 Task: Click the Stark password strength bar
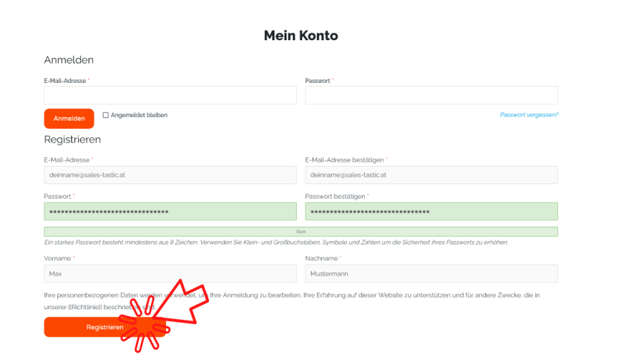point(301,232)
